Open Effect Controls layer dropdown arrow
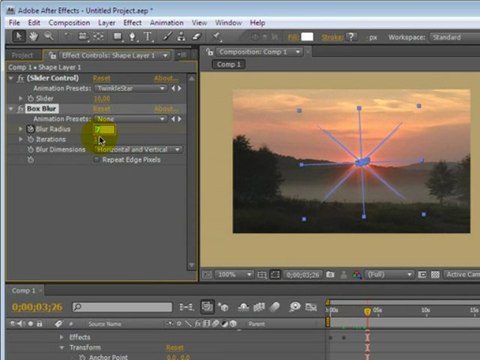This screenshot has height=360, width=480. point(165,55)
